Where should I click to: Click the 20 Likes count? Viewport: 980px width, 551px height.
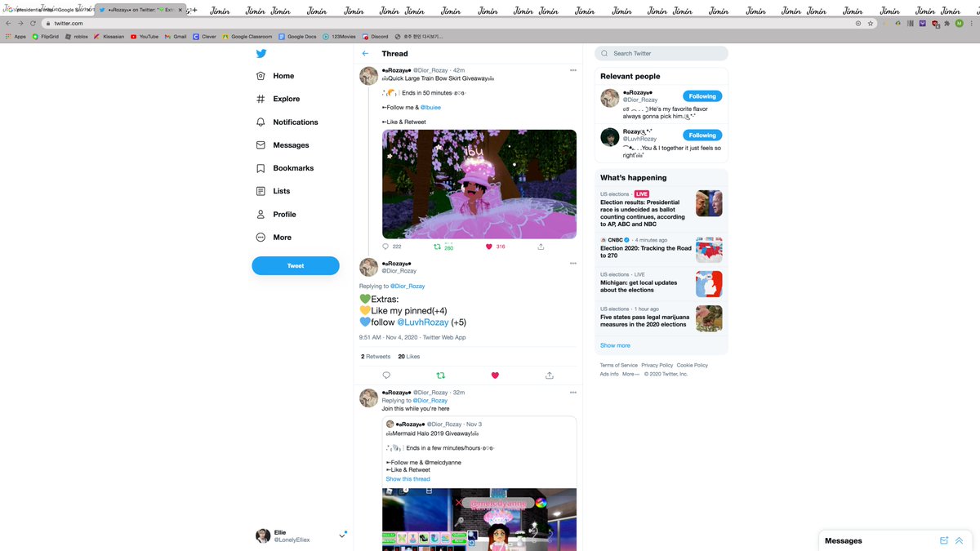(408, 357)
